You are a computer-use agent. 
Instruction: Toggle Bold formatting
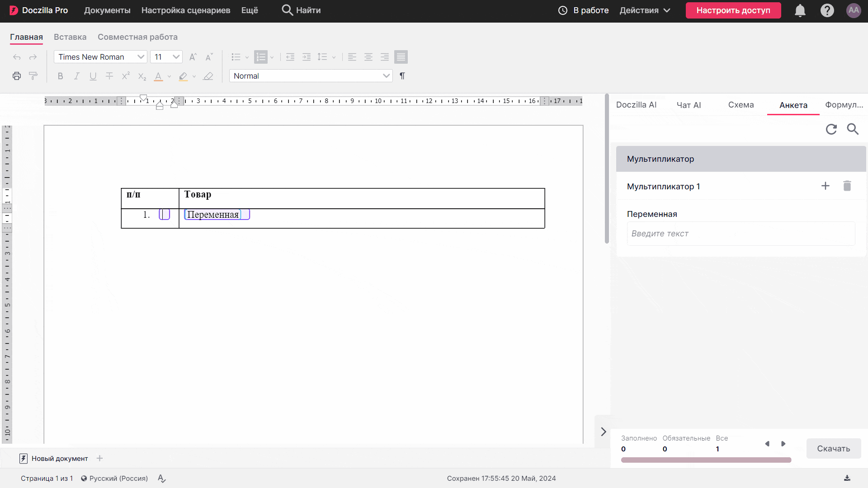tap(61, 76)
